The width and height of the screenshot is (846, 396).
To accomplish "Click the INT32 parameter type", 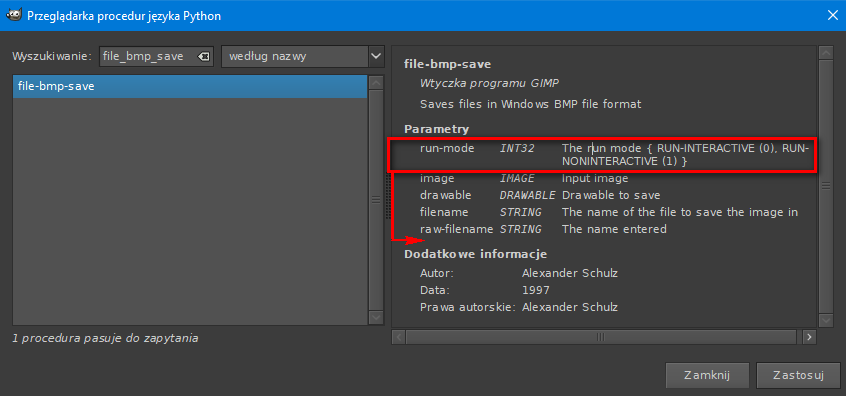I will pyautogui.click(x=517, y=148).
